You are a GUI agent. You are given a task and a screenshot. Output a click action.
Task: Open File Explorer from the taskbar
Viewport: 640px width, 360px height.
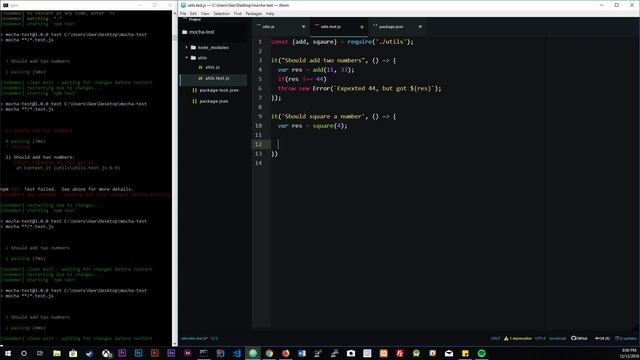click(57, 353)
